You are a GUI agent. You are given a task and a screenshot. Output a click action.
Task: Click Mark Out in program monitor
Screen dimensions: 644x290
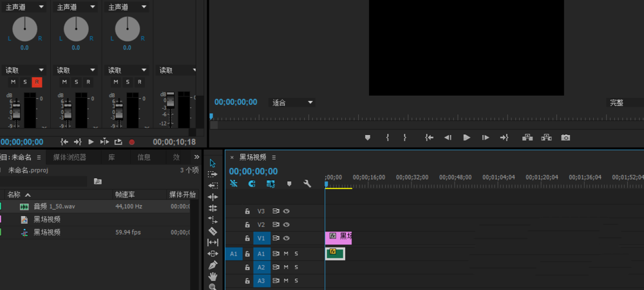pyautogui.click(x=405, y=138)
